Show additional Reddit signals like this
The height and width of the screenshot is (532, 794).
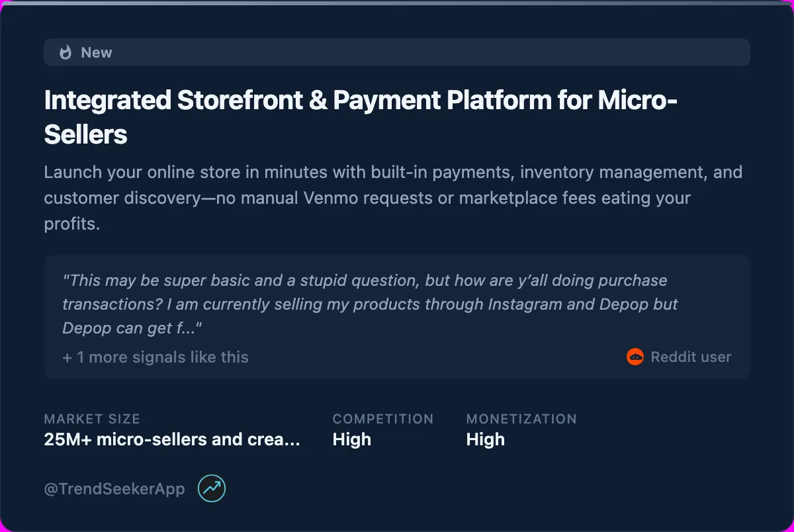click(155, 357)
